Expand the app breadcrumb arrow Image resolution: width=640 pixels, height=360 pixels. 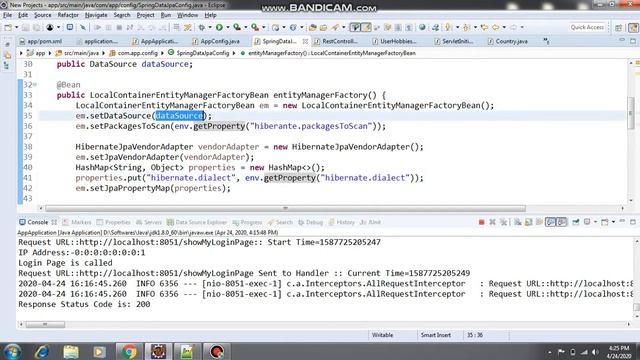tap(50, 53)
